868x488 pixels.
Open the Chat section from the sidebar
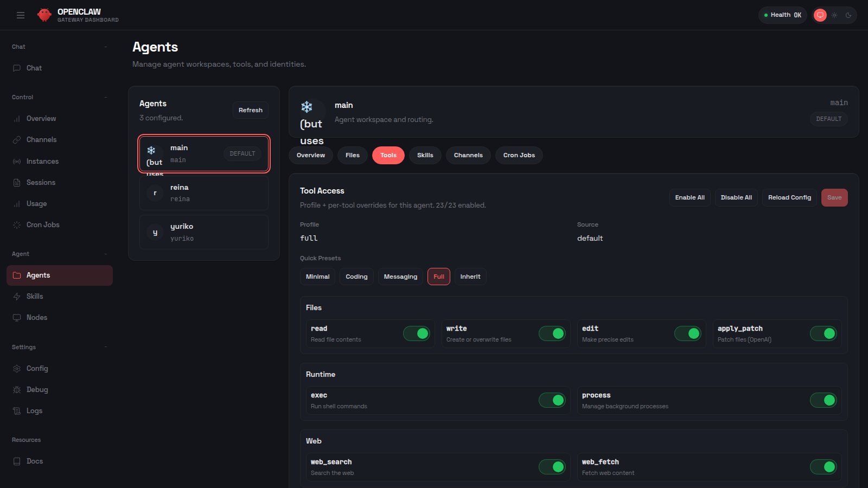[x=34, y=68]
